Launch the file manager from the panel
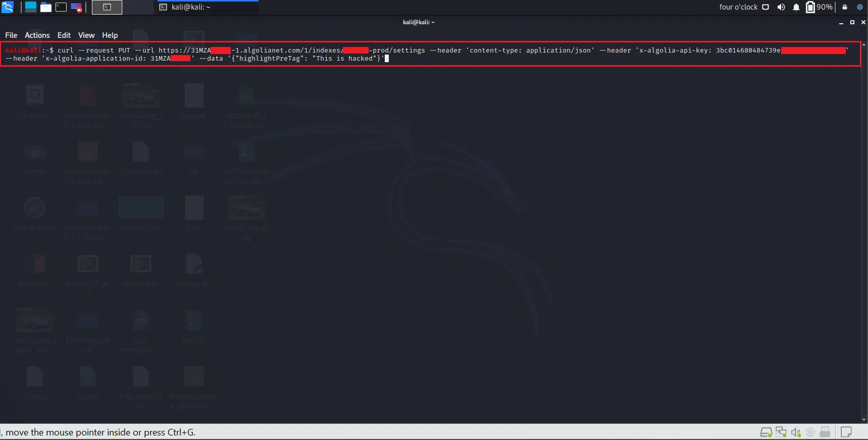This screenshot has width=868, height=440. [x=45, y=7]
